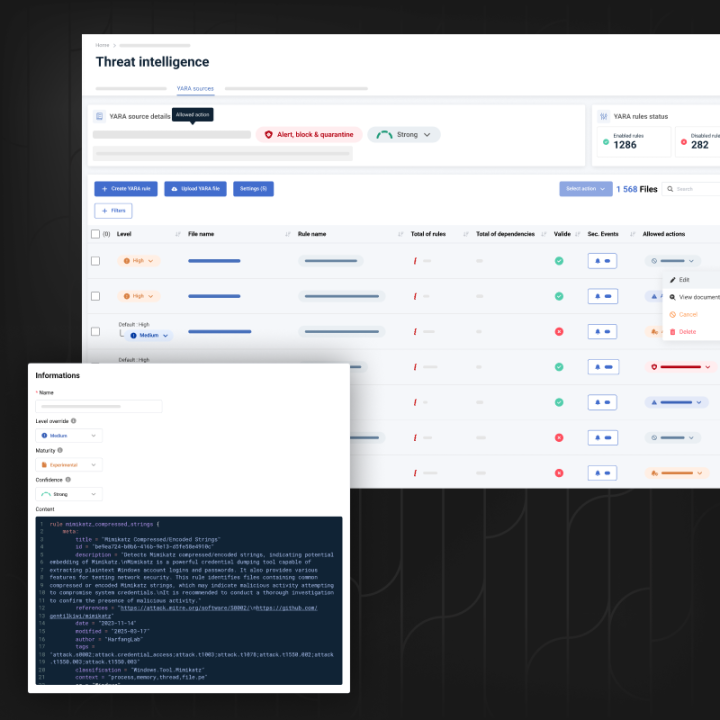Click the Allowed actions column header
The height and width of the screenshot is (720, 720).
click(664, 234)
